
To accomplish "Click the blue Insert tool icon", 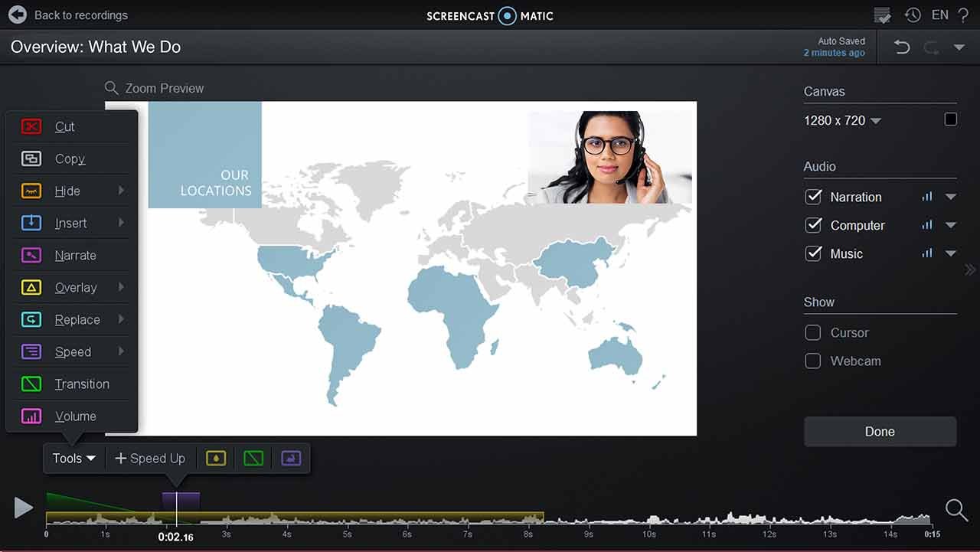I will point(31,224).
